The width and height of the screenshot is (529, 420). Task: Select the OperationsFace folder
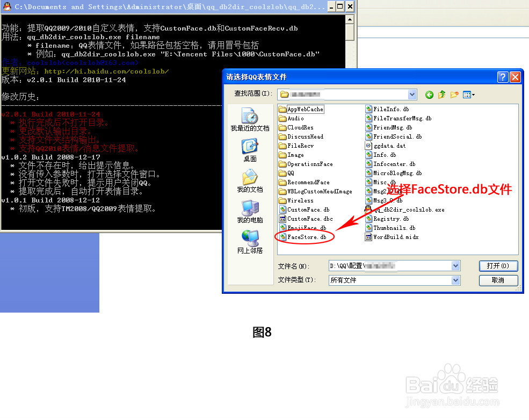click(x=306, y=164)
